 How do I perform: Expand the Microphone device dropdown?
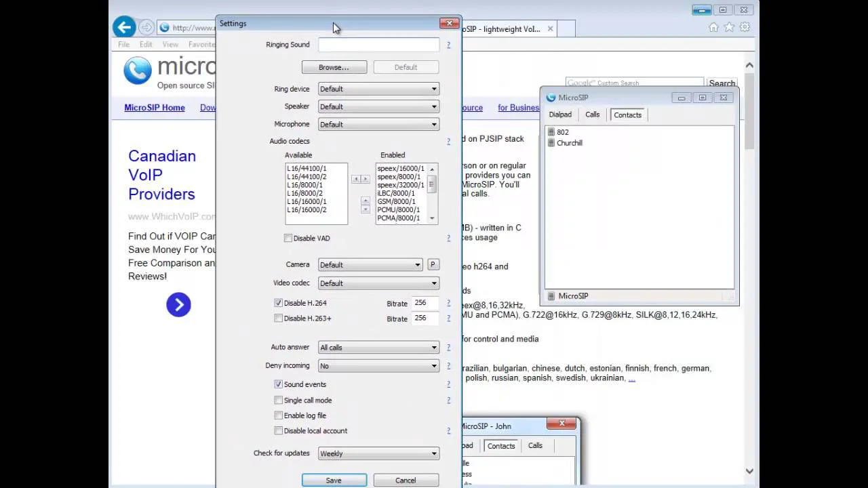tap(378, 125)
